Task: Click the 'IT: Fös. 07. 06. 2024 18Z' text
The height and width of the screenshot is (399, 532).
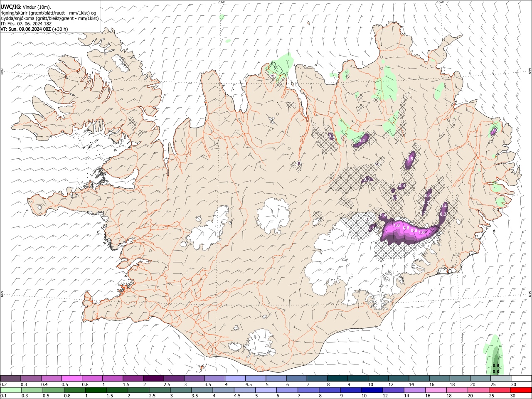Action: (26, 24)
